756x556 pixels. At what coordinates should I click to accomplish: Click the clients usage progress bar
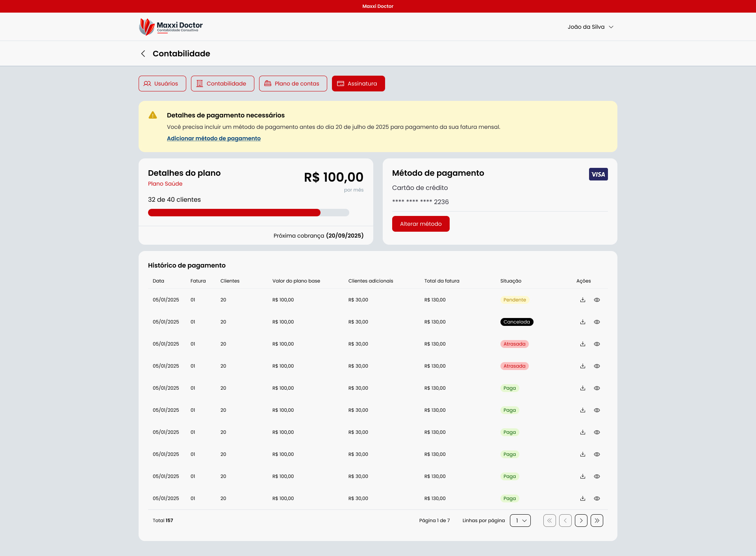(248, 212)
